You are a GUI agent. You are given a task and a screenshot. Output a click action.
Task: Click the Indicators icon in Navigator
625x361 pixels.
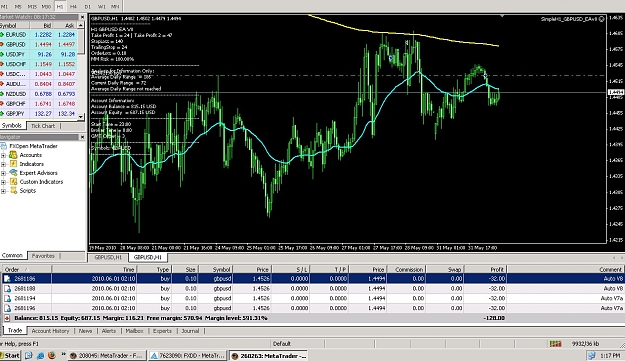point(13,164)
